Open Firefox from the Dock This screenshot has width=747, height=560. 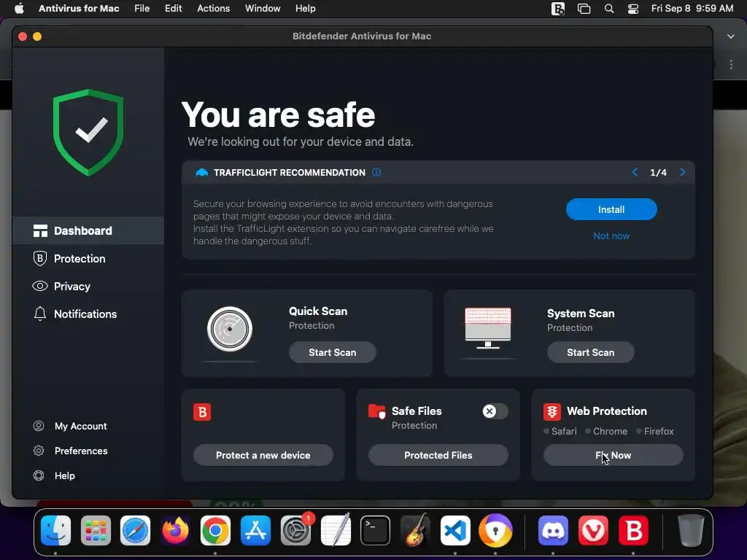[175, 530]
